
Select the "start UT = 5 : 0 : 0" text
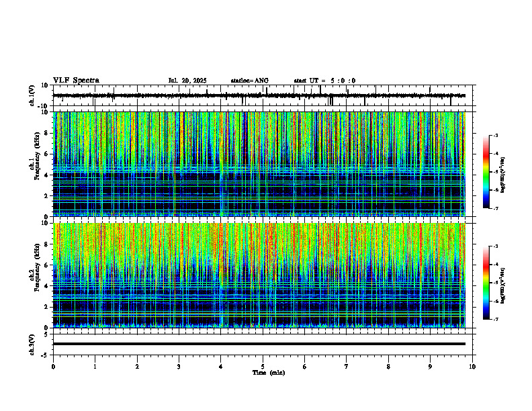click(x=324, y=81)
